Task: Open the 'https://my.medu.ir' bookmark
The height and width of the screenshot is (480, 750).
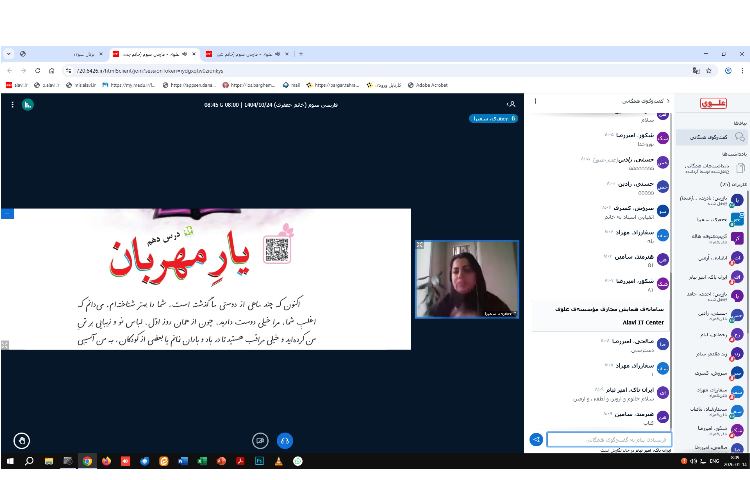Action: 129,85
